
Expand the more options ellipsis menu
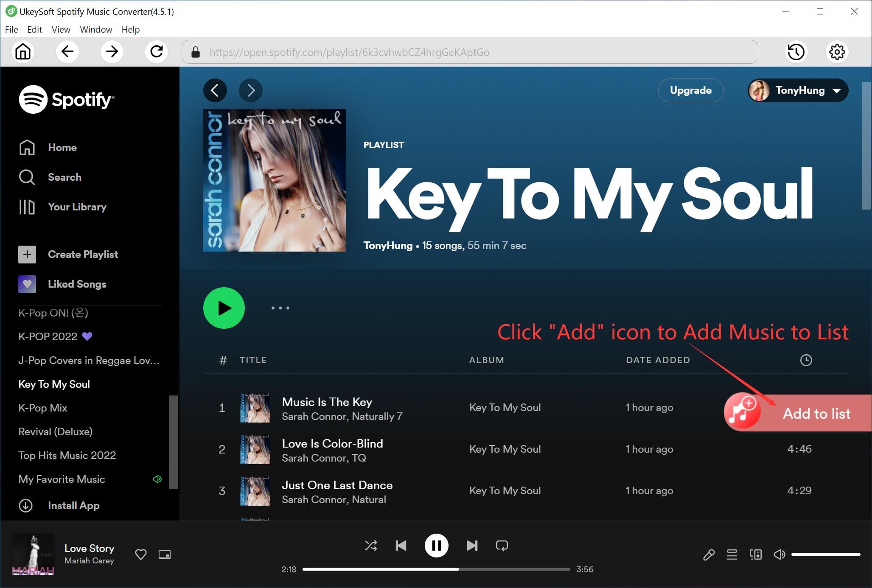[280, 308]
